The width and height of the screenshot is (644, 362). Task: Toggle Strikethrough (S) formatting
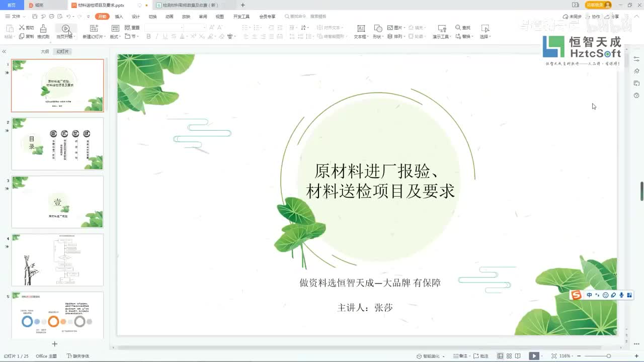coord(174,37)
